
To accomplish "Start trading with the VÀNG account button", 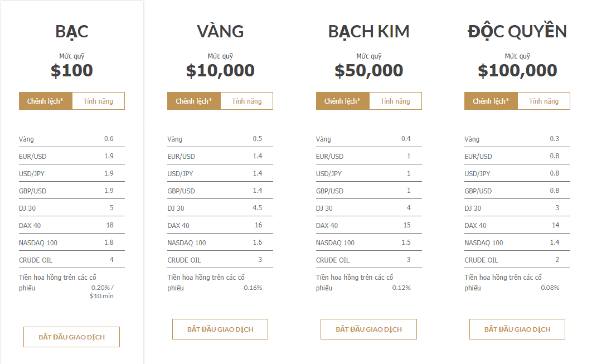I will pos(220,329).
